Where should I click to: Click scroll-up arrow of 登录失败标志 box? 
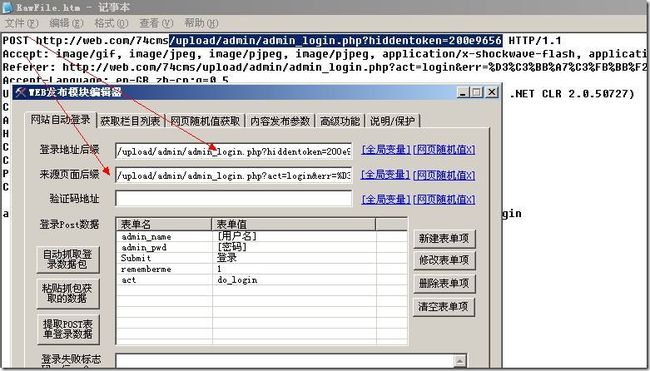tap(460, 361)
